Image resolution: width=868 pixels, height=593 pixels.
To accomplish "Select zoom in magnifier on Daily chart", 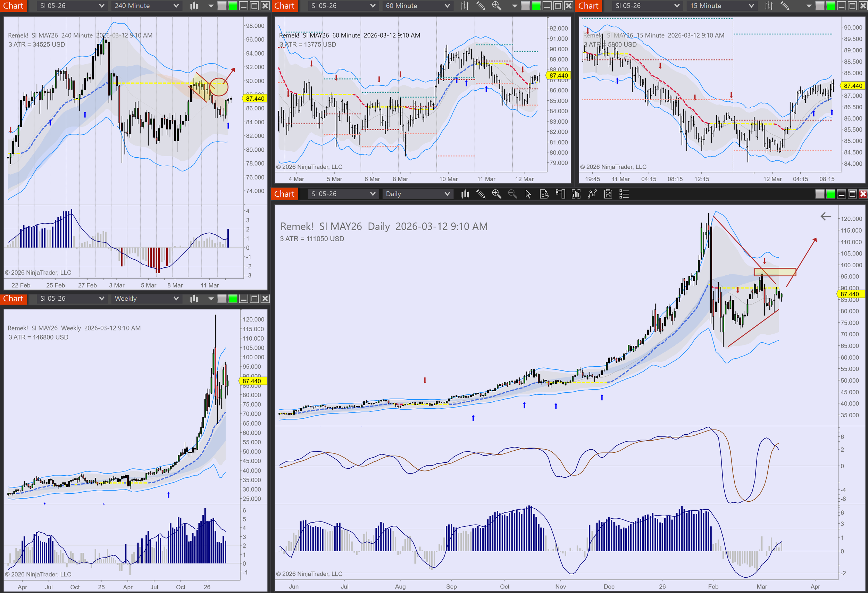I will tap(496, 194).
